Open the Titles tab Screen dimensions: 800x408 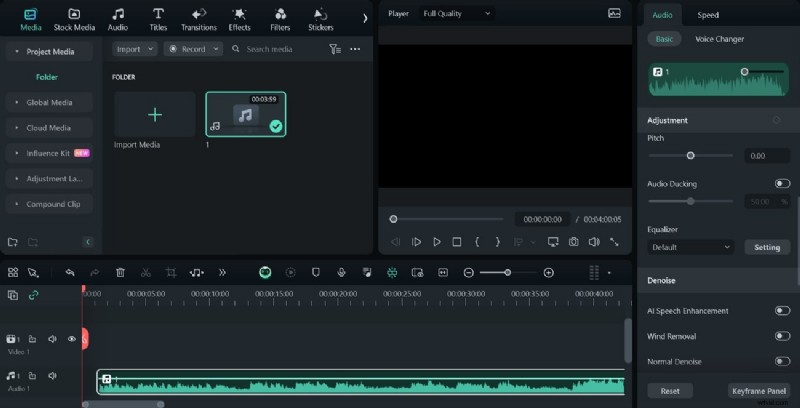click(158, 19)
